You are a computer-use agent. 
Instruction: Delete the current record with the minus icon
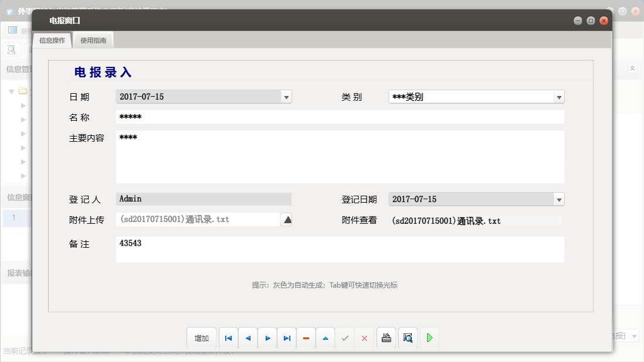(306, 337)
